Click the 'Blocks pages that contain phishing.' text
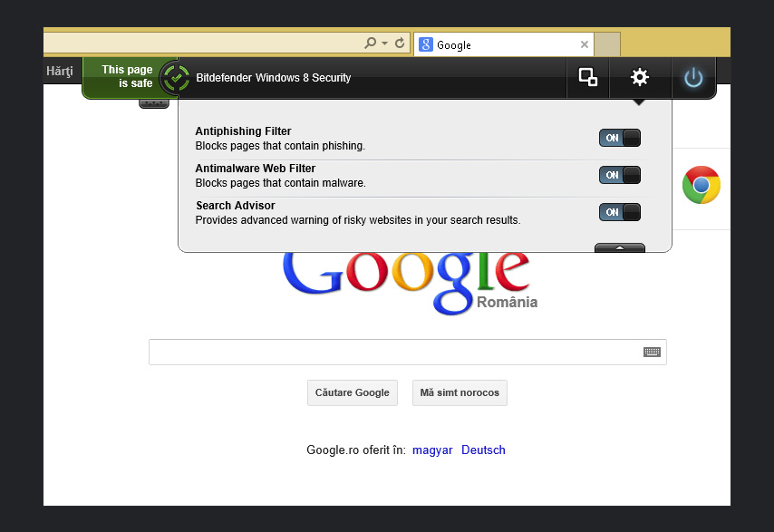 click(x=280, y=146)
